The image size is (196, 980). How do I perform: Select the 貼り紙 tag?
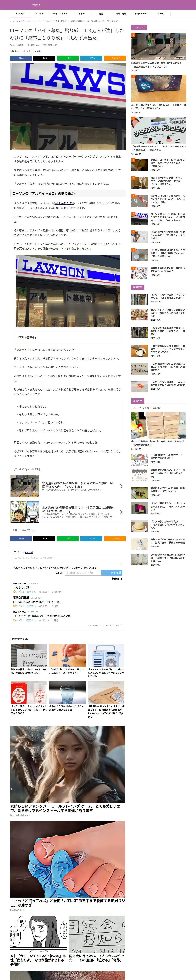point(37,51)
